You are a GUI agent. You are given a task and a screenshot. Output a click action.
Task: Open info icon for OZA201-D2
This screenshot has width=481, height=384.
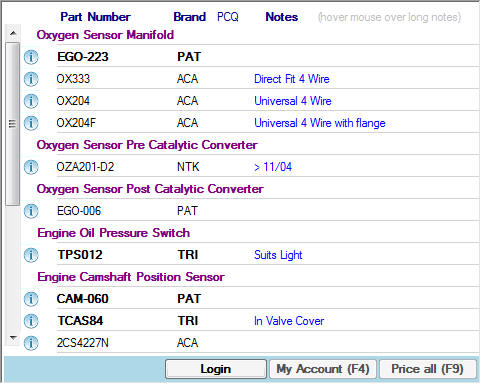31,167
